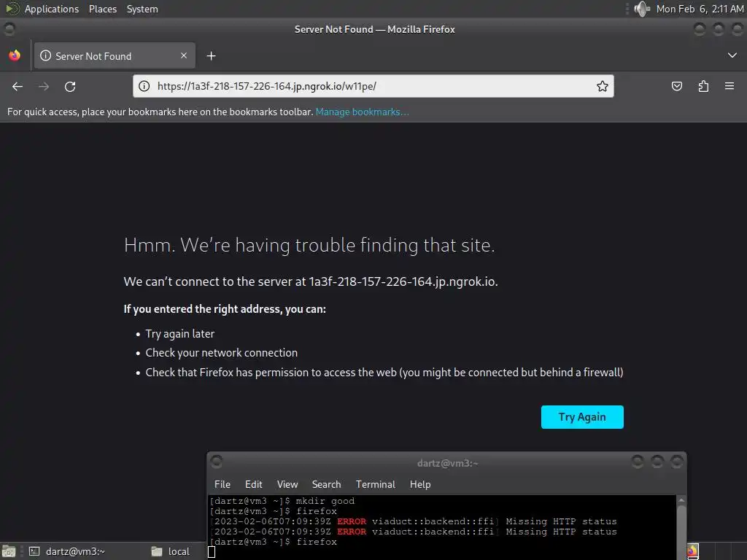Click the date and time clock

click(700, 9)
